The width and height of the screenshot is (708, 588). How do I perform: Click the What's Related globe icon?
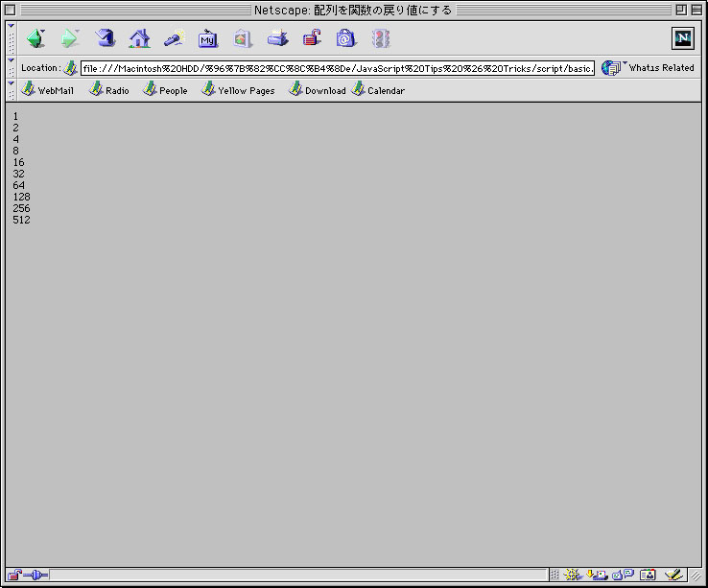(610, 68)
